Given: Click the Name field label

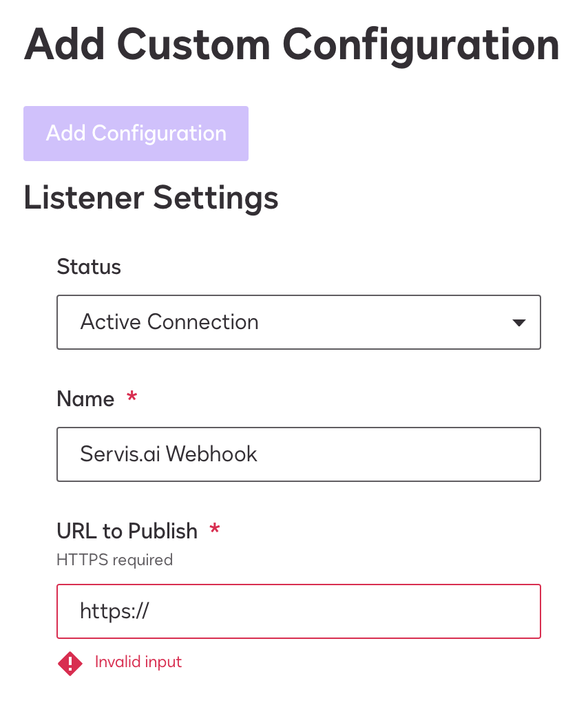Looking at the screenshot, I should (x=86, y=399).
